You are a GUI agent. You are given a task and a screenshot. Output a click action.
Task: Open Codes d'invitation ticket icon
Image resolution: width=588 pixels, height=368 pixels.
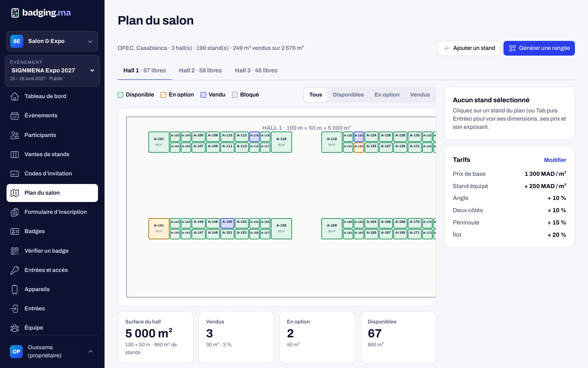14,174
